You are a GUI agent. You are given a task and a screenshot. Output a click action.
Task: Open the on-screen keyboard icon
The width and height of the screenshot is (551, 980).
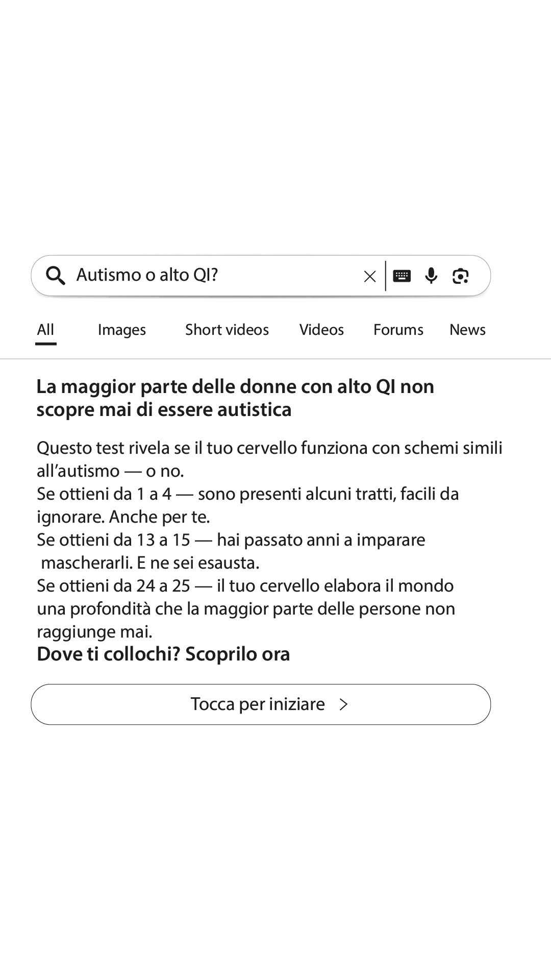(x=402, y=276)
